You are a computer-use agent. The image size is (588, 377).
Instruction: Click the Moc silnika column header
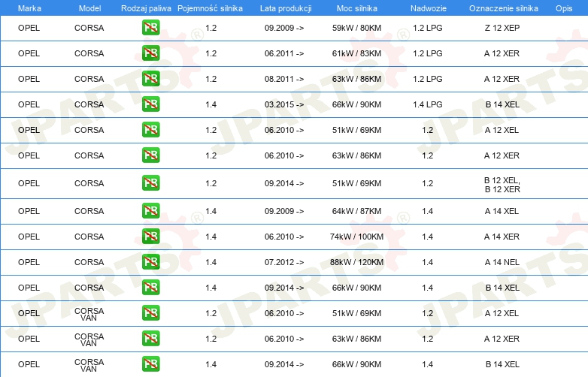[x=357, y=8]
